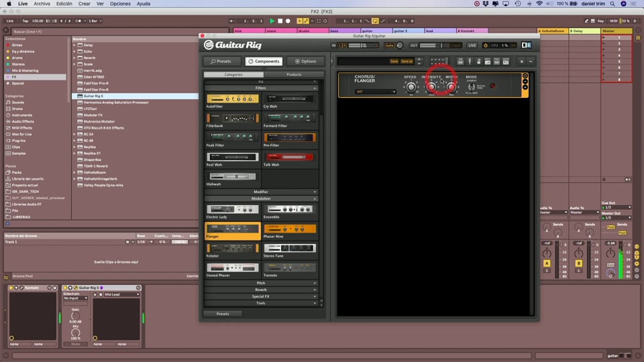Screen dimensions: 644x362
Task: Click the Play button in Live transport
Action: (x=272, y=21)
